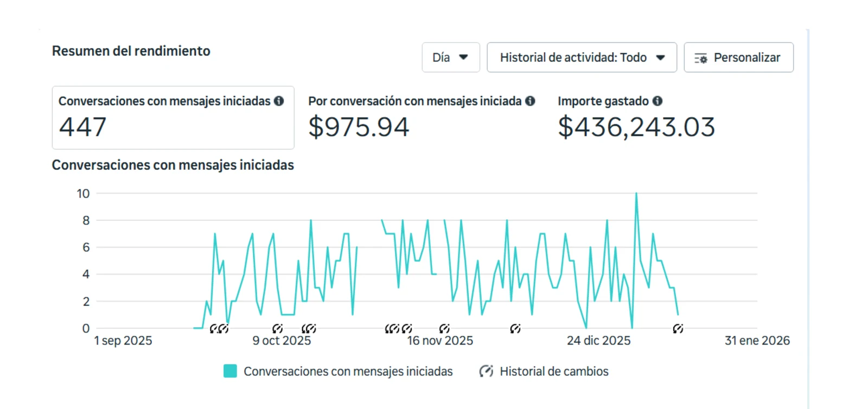Screen dimensions: 868x409
Task: Click the Personalizar settings-list icon
Action: tap(701, 58)
